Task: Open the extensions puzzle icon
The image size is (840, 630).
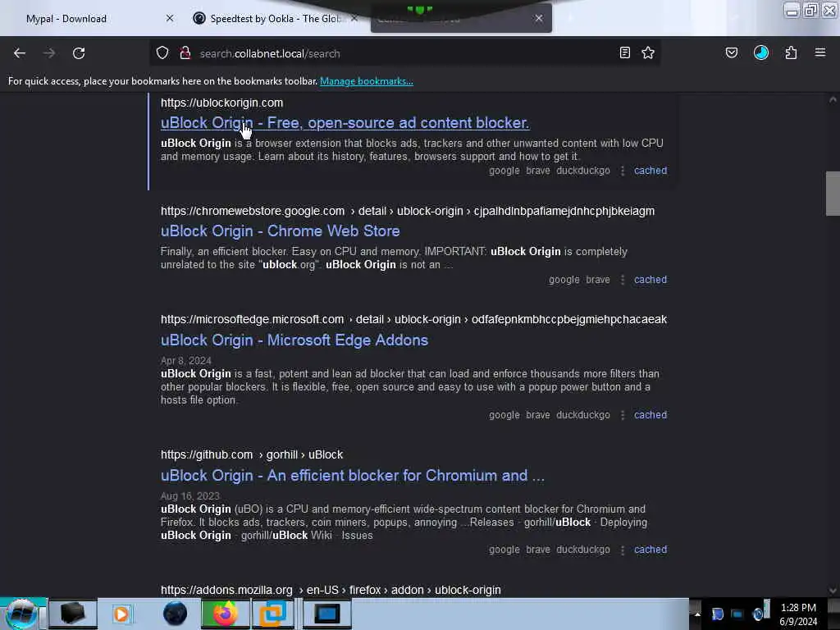Action: 792,52
